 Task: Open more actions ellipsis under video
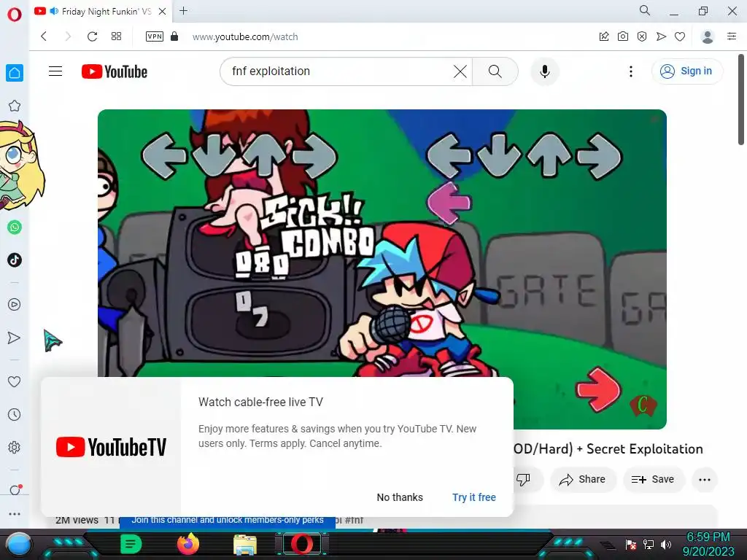coord(705,480)
